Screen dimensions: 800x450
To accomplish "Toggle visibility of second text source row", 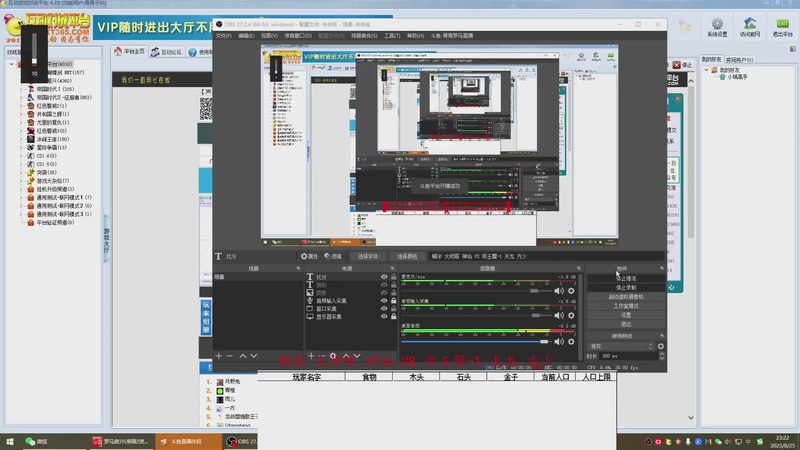I will (384, 285).
